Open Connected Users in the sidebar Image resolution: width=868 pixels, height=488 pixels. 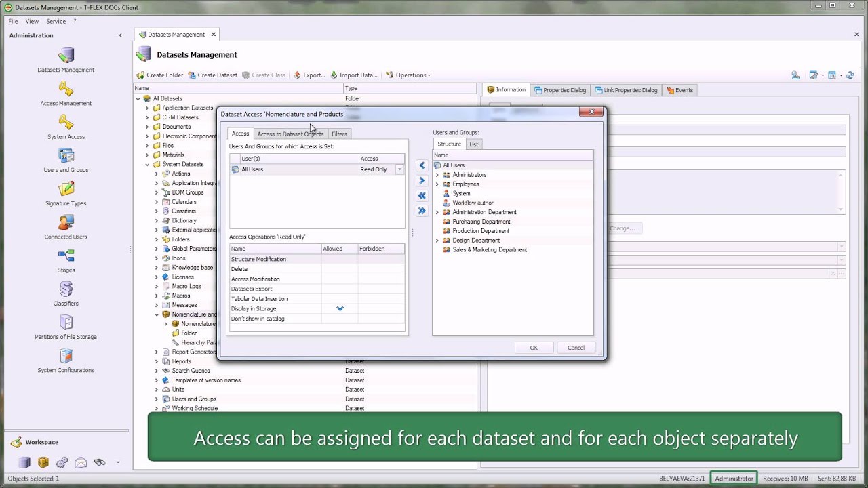click(66, 227)
